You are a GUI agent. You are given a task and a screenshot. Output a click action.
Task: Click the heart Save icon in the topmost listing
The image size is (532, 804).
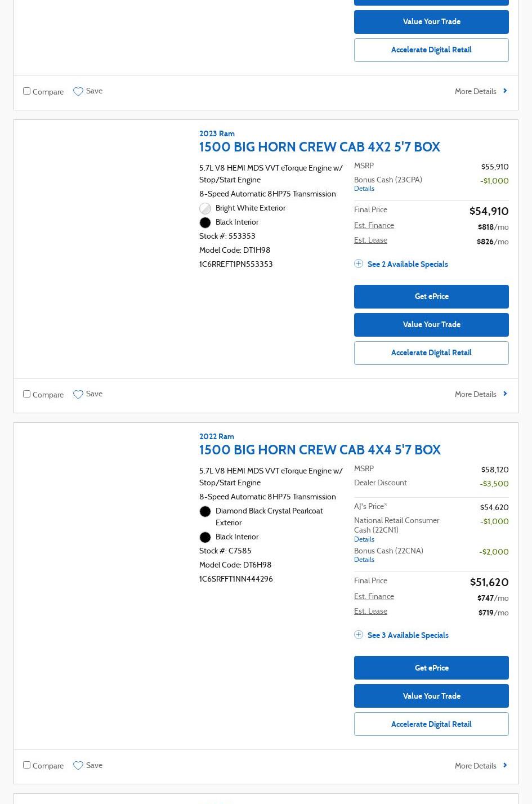coord(78,92)
